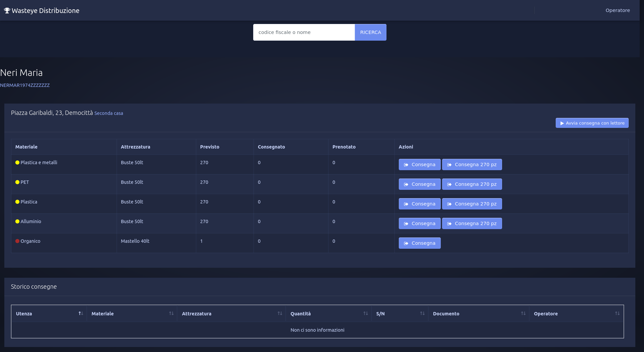The image size is (644, 352).
Task: Click sort icon in Attrezzatura history column
Action: 280,313
